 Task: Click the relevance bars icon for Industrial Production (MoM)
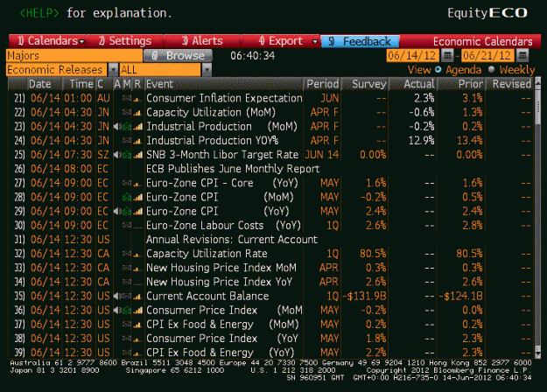[x=137, y=127]
